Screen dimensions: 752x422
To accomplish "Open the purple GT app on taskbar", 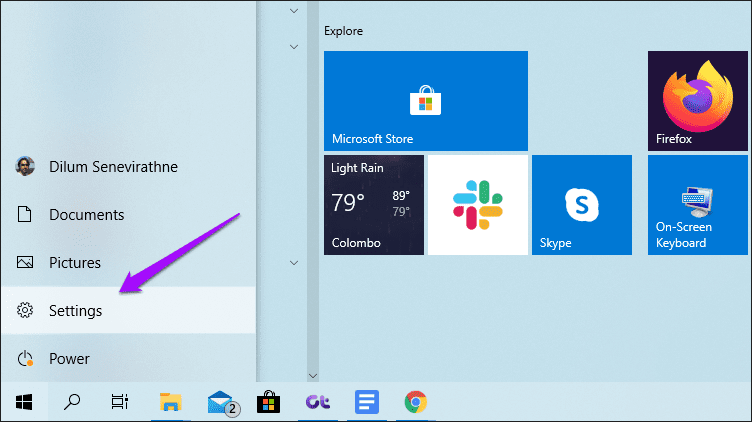I will (x=318, y=402).
